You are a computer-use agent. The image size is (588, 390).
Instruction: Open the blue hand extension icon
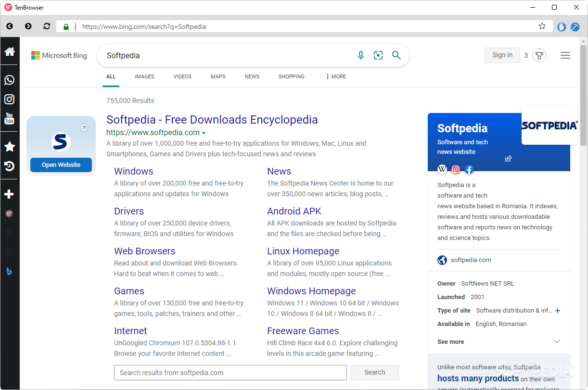click(562, 27)
